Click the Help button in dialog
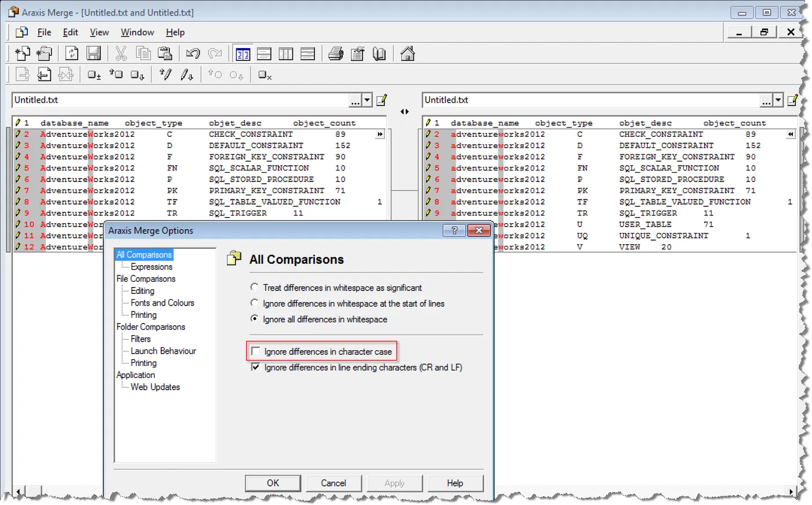 (x=455, y=483)
